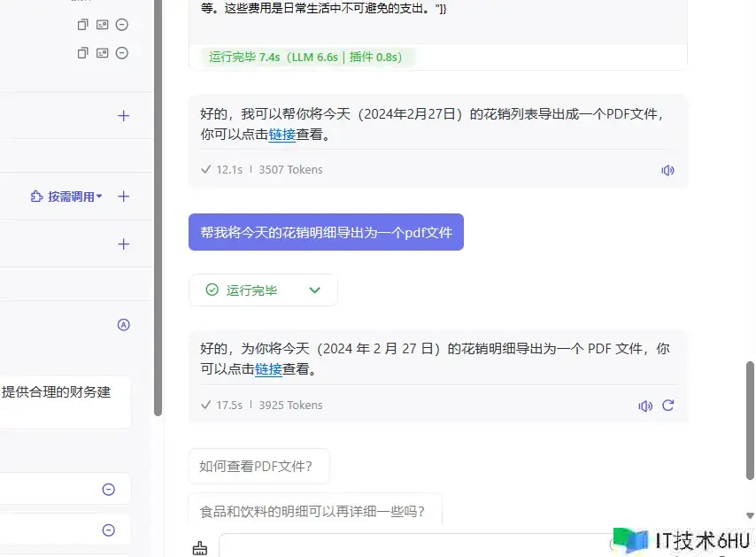This screenshot has height=557, width=756.
Task: Click the circled A icon in left panel
Action: 124,325
